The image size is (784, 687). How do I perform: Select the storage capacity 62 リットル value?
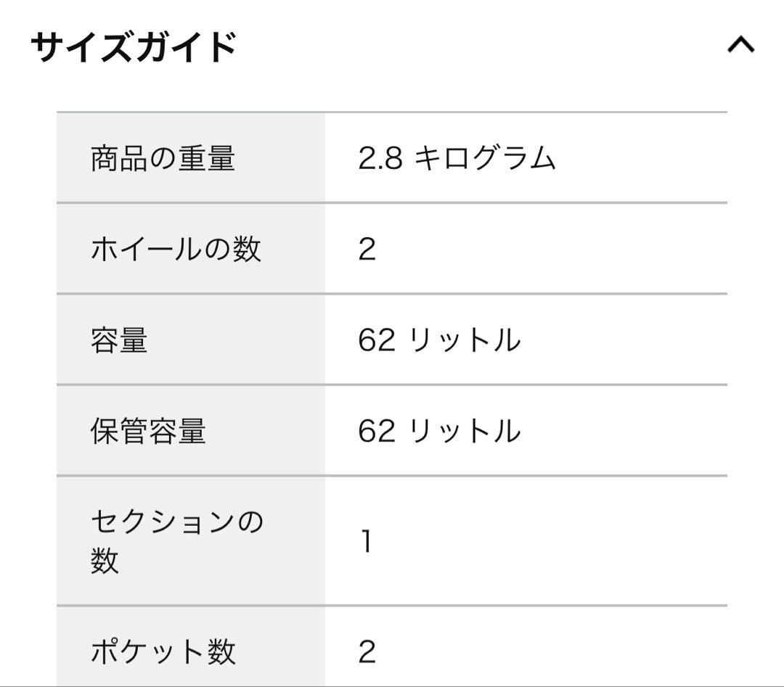point(439,430)
